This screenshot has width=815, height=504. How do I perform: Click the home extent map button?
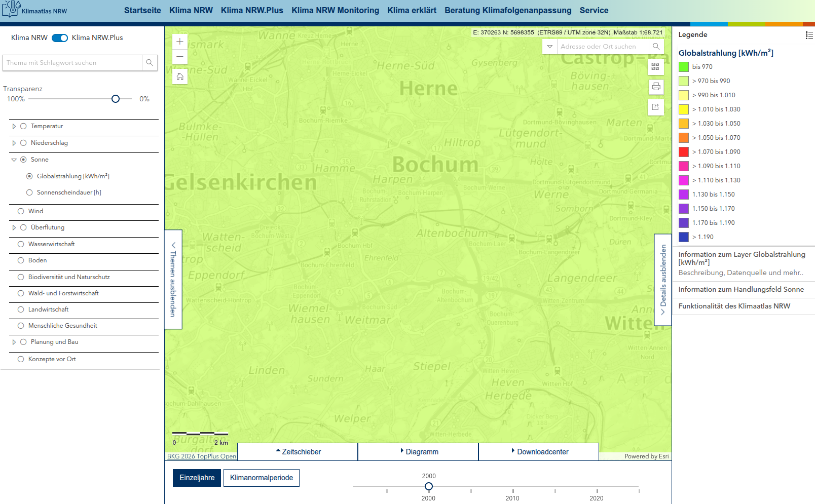point(180,76)
